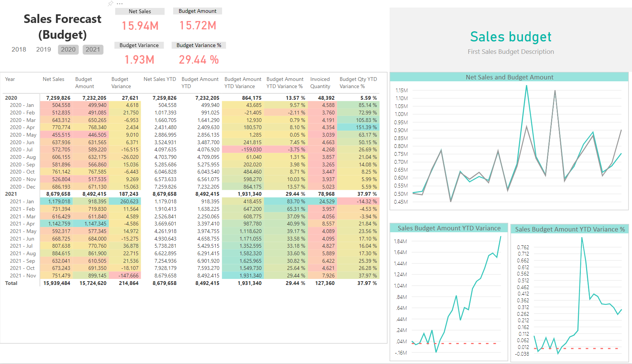Pin the visual using the pin icon
Viewport: 632px width, 364px height.
click(x=110, y=3)
